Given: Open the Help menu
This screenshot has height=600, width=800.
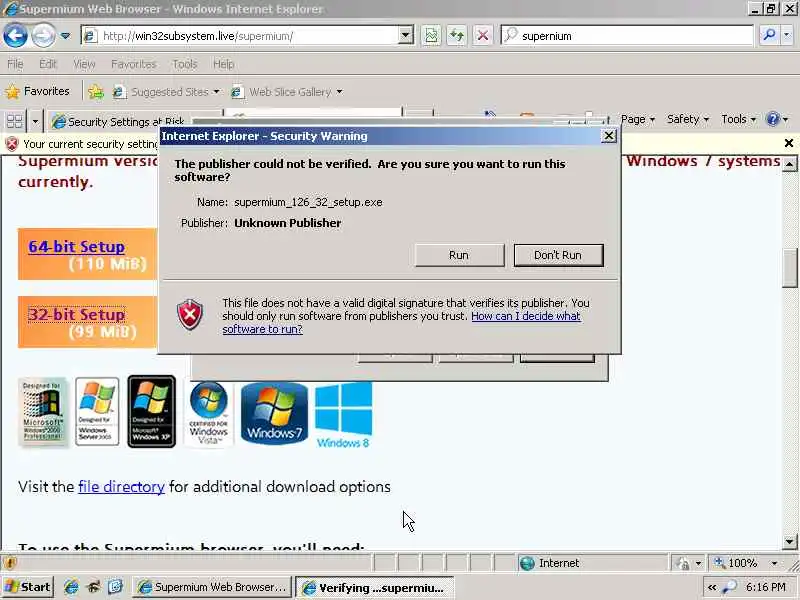Looking at the screenshot, I should (223, 64).
